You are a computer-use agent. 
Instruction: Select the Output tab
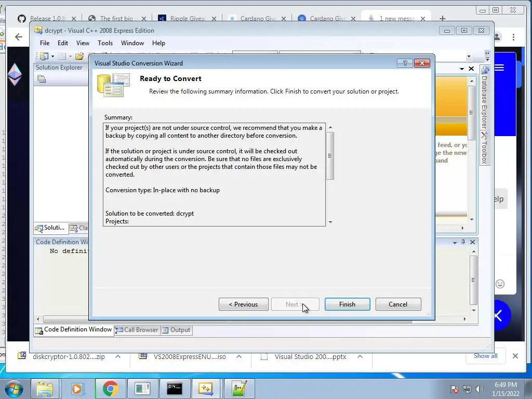176,330
